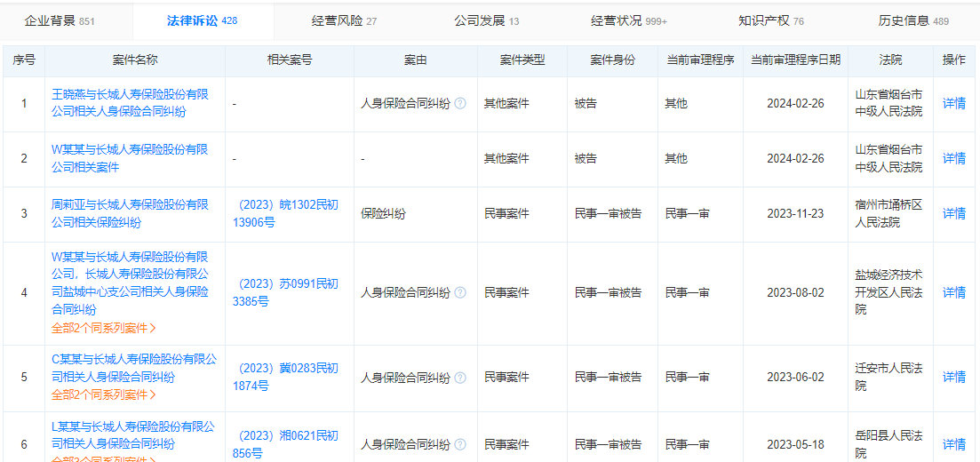Image resolution: width=980 pixels, height=462 pixels.
Task: Click help icon beside row 1 人身保险合同纠纷
Action: click(x=460, y=104)
